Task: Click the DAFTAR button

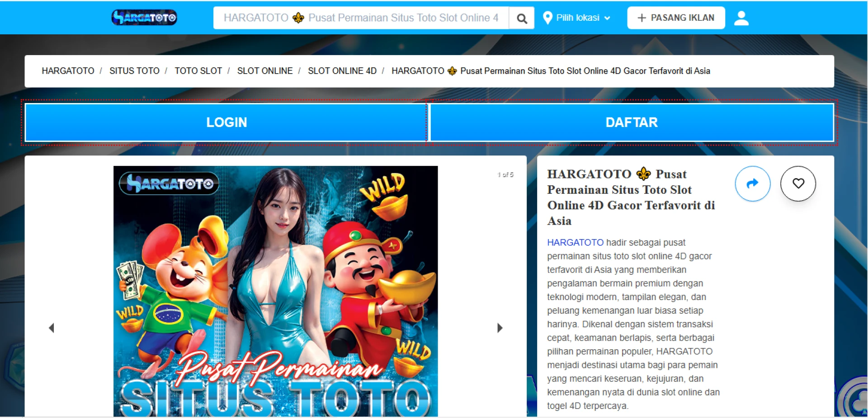Action: [632, 122]
